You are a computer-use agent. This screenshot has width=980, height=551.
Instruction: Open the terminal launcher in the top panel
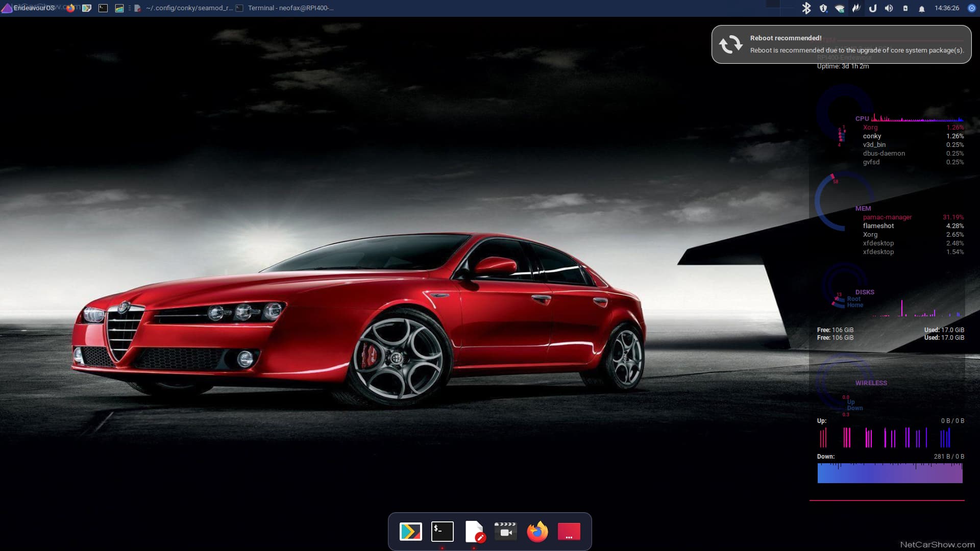coord(103,8)
